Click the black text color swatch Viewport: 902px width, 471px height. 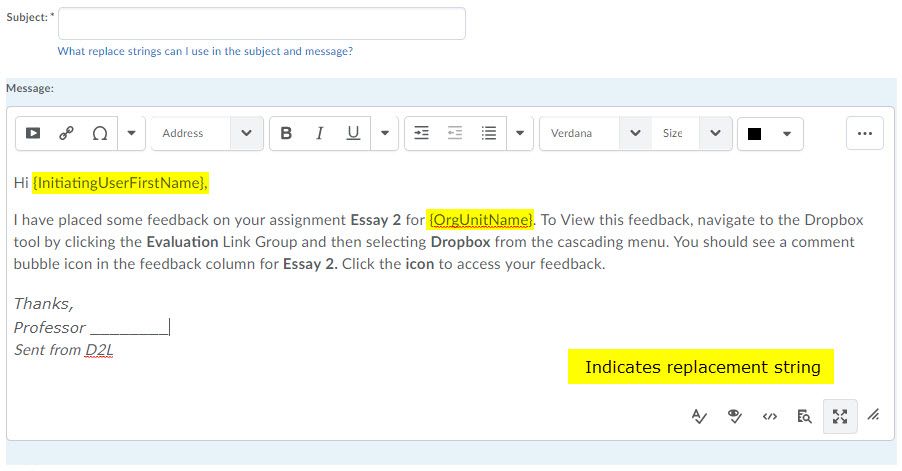pyautogui.click(x=755, y=134)
